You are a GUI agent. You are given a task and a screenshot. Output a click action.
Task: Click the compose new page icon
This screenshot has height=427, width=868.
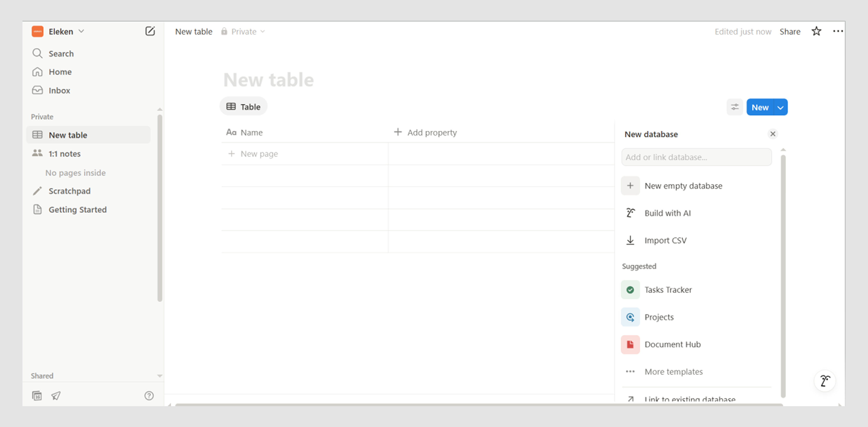[150, 31]
